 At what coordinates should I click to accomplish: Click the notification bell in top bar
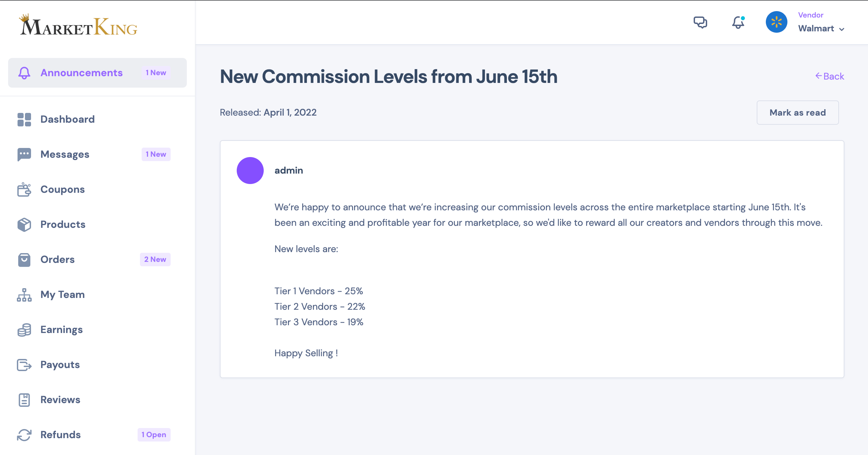click(738, 23)
